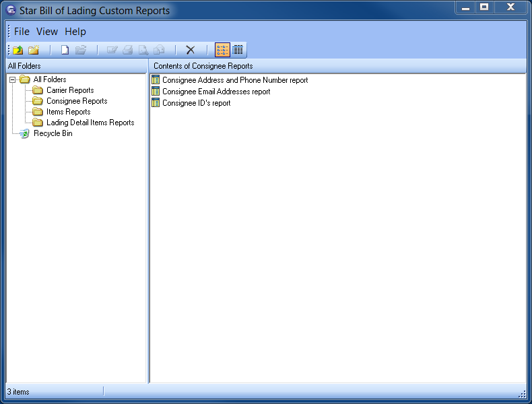Maximize the Custom Reports window
The image size is (532, 404).
coord(484,7)
